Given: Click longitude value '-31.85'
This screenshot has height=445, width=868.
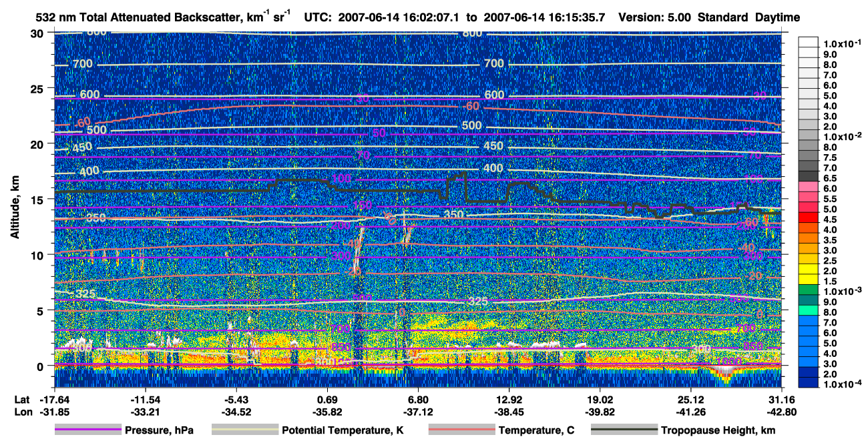Looking at the screenshot, I should coord(54,412).
